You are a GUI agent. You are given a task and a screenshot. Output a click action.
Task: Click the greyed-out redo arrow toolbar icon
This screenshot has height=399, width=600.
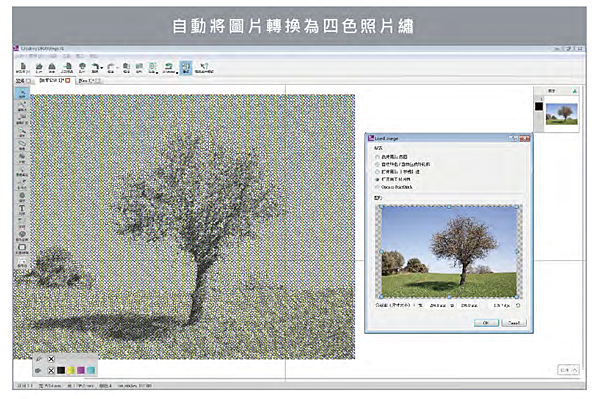click(x=111, y=68)
